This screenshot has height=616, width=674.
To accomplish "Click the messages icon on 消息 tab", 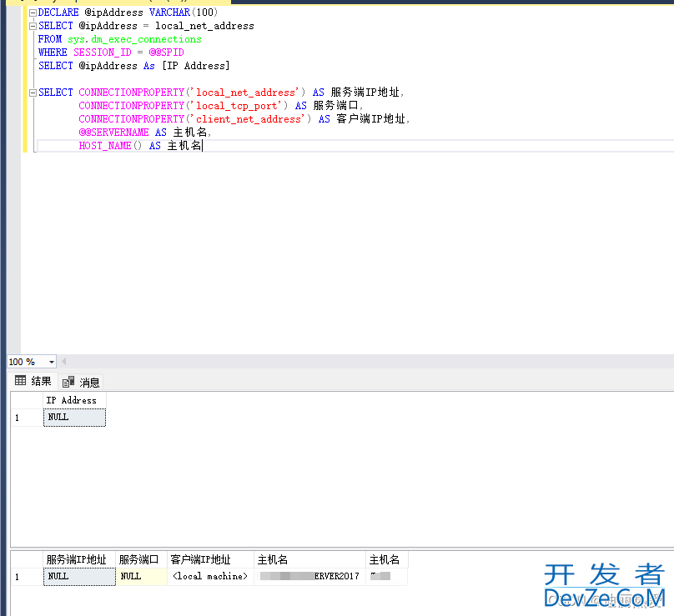I will [x=68, y=382].
